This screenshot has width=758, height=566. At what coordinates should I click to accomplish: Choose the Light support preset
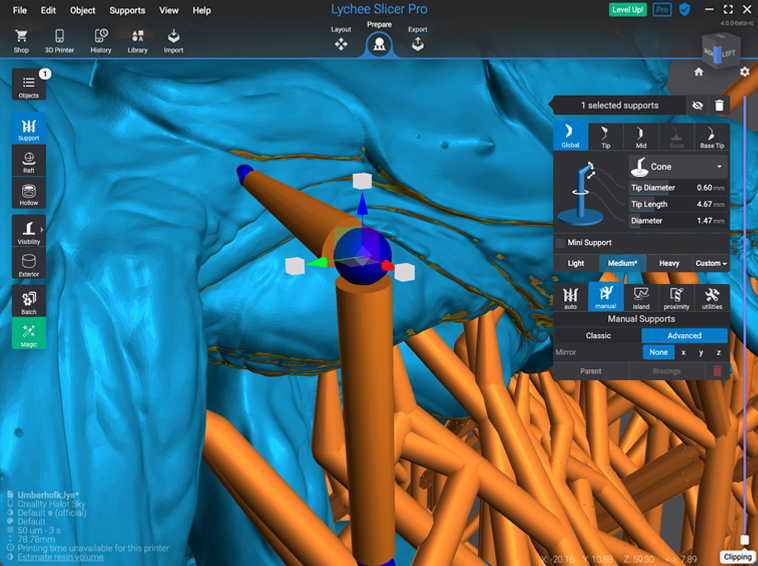click(x=576, y=263)
